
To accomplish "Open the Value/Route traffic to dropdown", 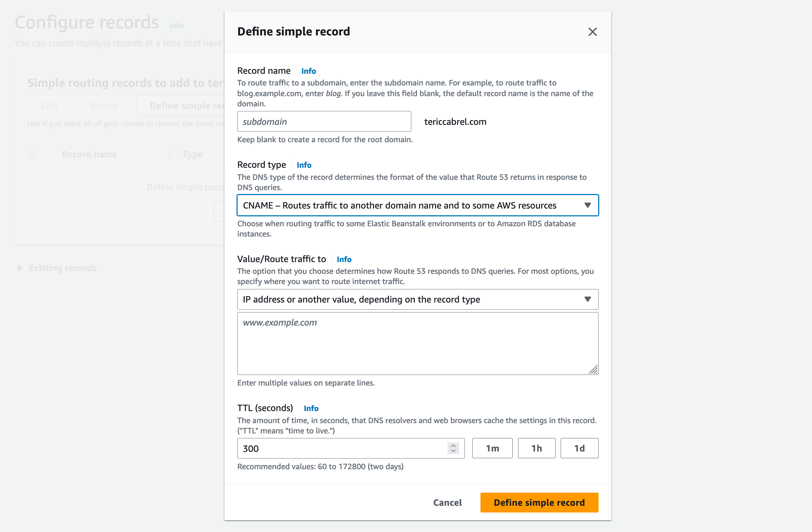I will [x=417, y=299].
